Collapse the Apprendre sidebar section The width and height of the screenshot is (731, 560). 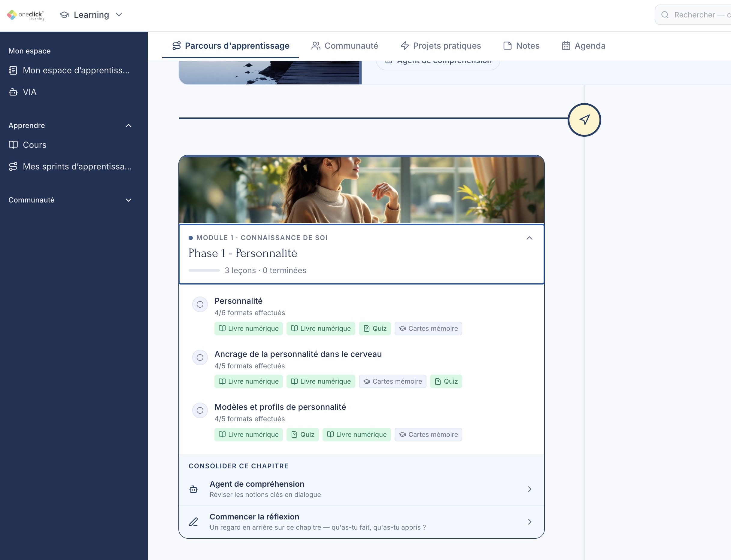pyautogui.click(x=128, y=126)
